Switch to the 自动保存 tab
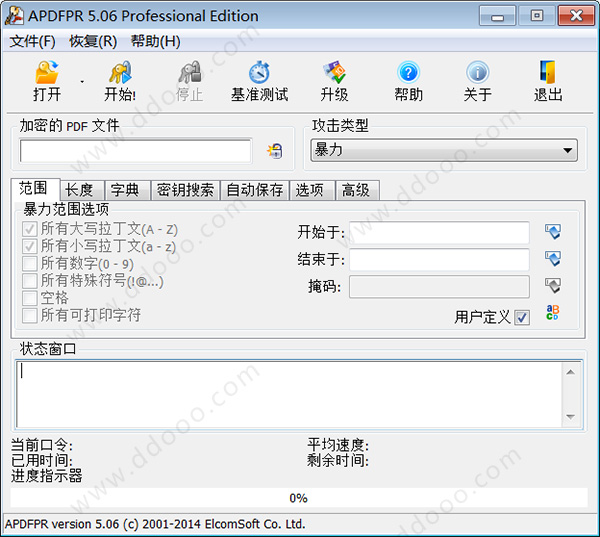600x537 pixels. 255,190
